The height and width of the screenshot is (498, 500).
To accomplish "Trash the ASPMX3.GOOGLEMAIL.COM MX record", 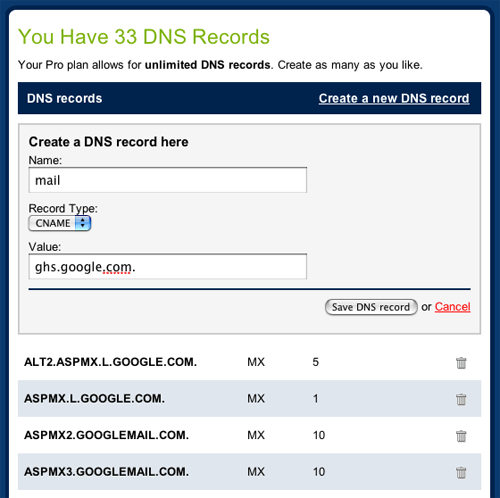I will point(461,472).
